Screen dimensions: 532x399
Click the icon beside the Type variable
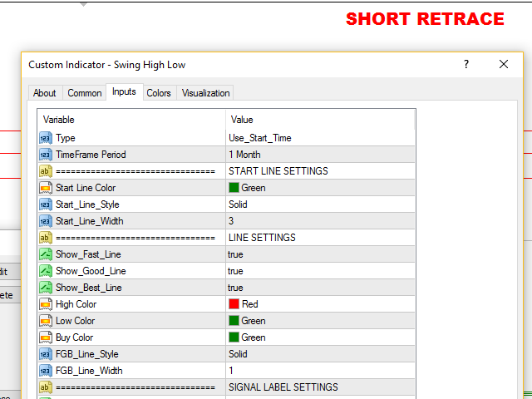[46, 138]
